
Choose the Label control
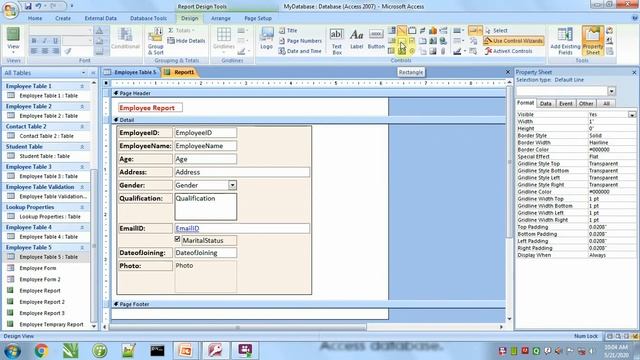(x=356, y=40)
